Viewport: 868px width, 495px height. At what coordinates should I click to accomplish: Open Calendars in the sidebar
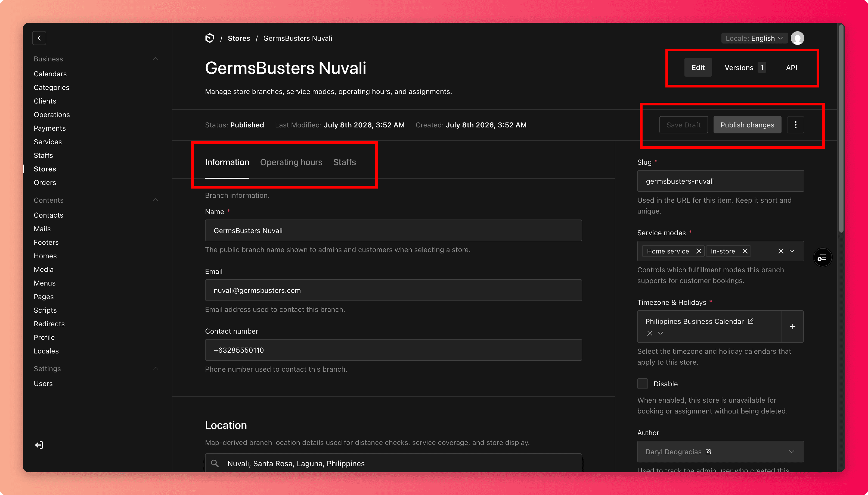(50, 74)
